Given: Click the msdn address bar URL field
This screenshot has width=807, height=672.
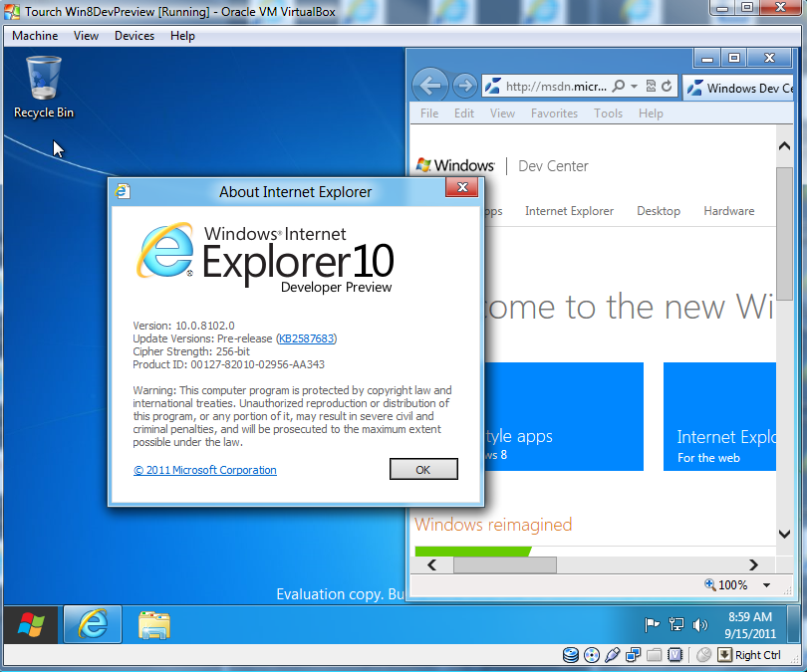Looking at the screenshot, I should point(556,87).
